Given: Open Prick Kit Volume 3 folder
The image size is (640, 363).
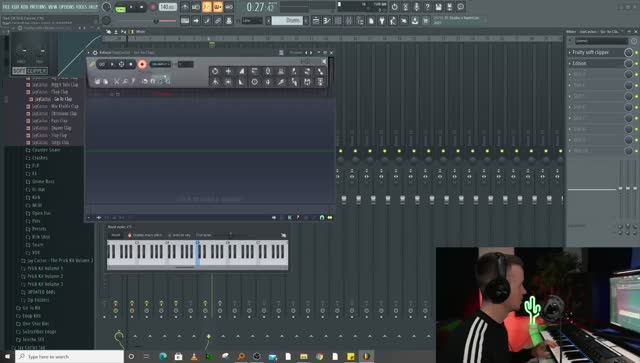Looking at the screenshot, I should point(45,284).
